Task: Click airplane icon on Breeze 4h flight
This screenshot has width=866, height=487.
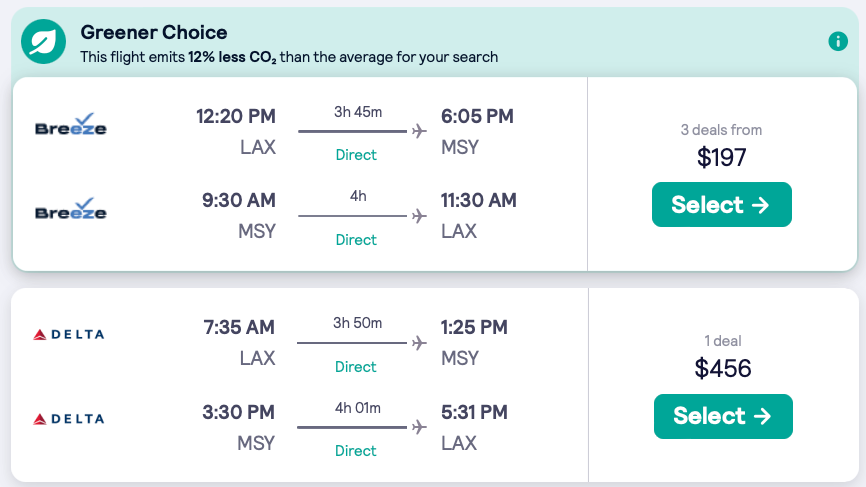Action: pos(418,216)
